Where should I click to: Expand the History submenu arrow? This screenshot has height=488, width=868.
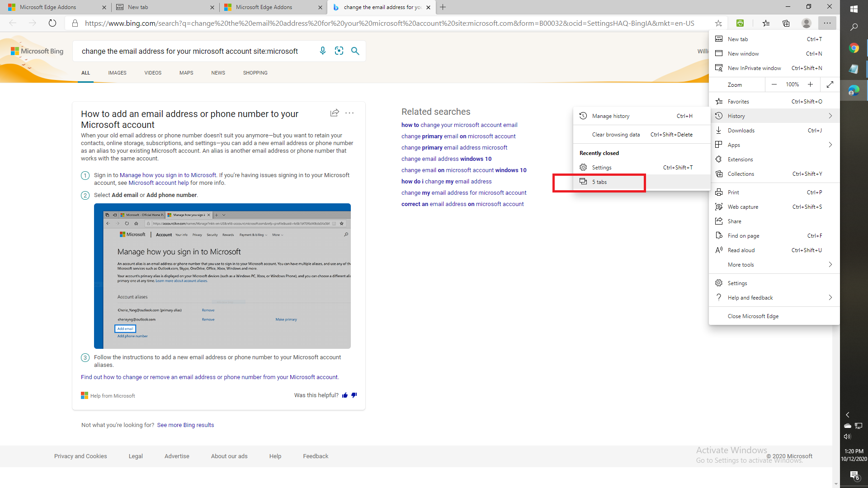pyautogui.click(x=830, y=116)
